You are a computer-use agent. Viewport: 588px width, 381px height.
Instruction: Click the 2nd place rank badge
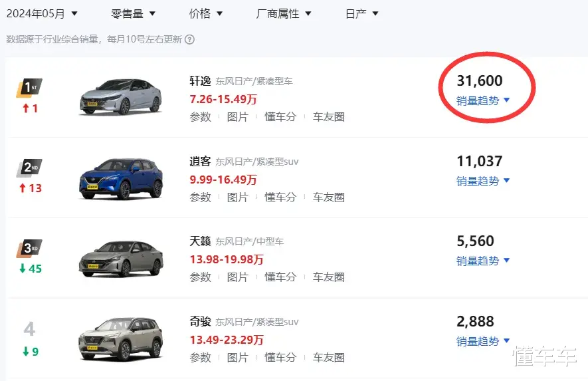coord(29,168)
